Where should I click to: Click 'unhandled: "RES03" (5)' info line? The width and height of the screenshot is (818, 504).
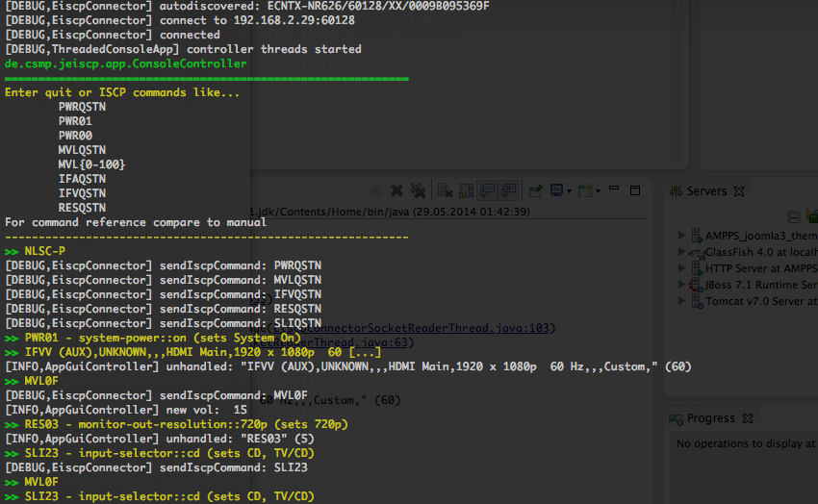click(159, 439)
